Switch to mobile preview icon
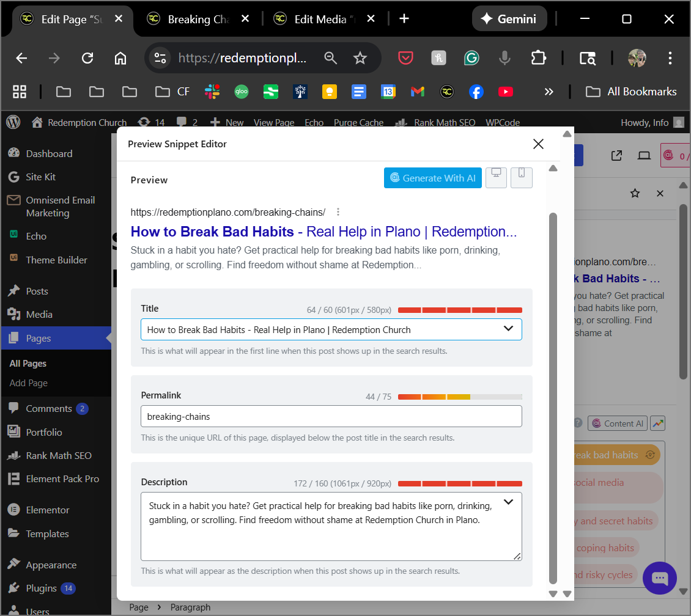The height and width of the screenshot is (616, 691). (522, 178)
